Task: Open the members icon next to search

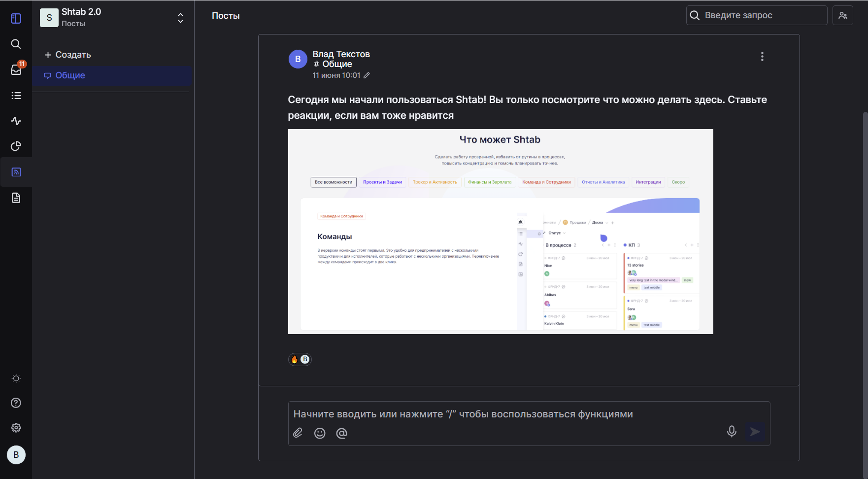Action: click(842, 15)
